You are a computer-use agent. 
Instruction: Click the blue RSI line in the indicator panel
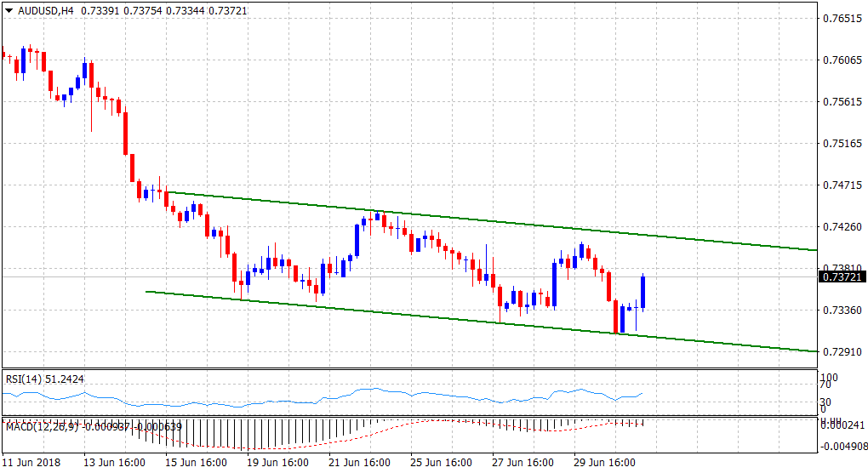coord(366,390)
